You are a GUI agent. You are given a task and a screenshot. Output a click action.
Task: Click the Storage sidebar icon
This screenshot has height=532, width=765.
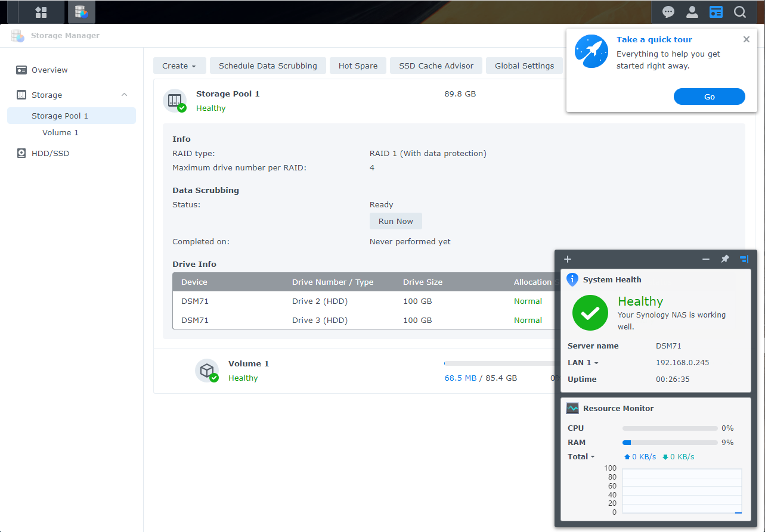[21, 95]
